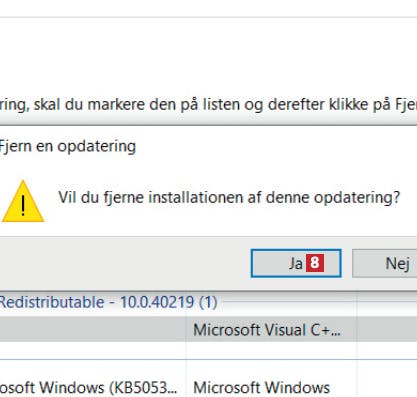Viewport: 417px width, 397px height.
Task: Click the yellow warning triangle icon
Action: tap(23, 201)
